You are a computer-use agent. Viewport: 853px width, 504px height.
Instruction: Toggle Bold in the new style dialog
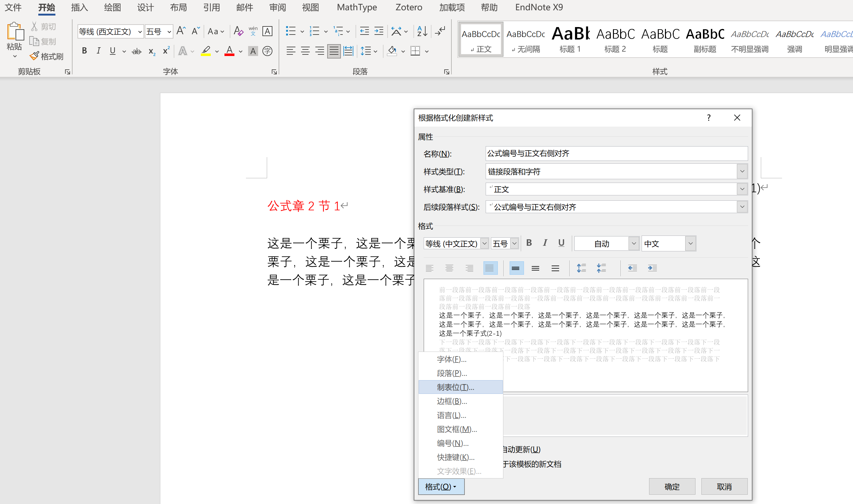pos(529,243)
